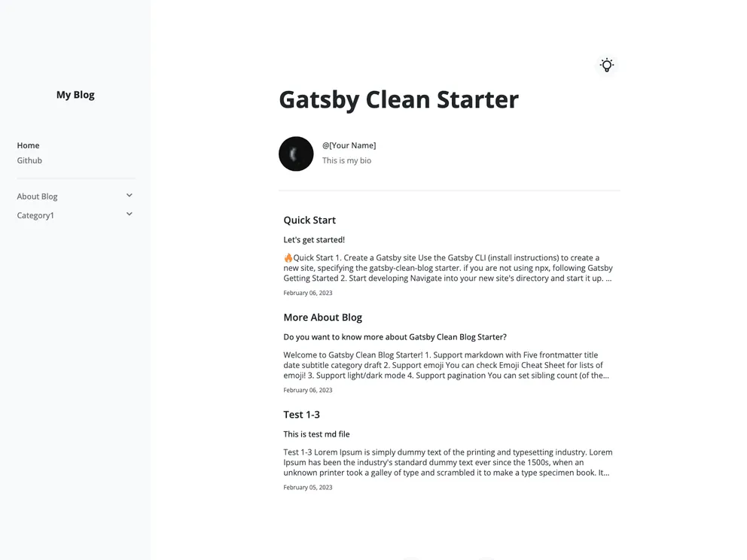The image size is (747, 560).
Task: Click the author avatar image
Action: [296, 154]
